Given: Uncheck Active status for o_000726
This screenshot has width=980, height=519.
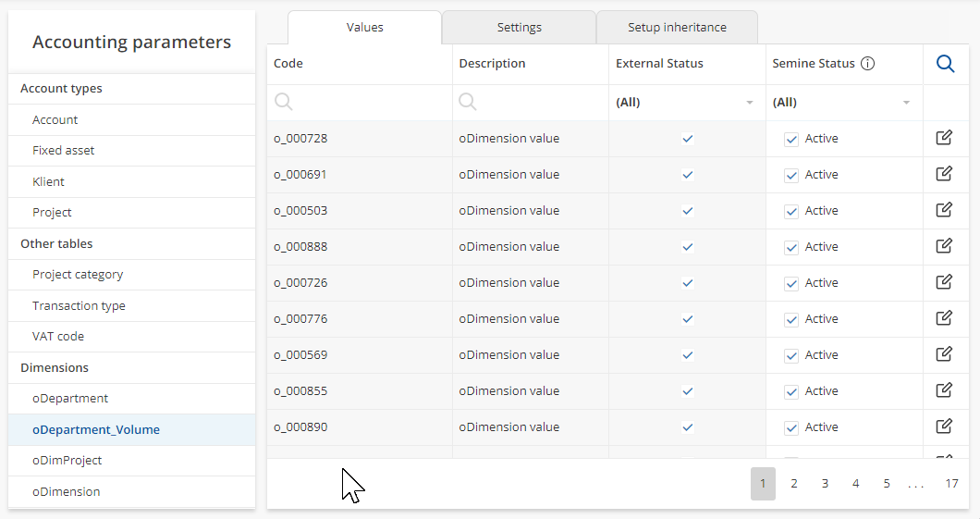Looking at the screenshot, I should [x=791, y=283].
